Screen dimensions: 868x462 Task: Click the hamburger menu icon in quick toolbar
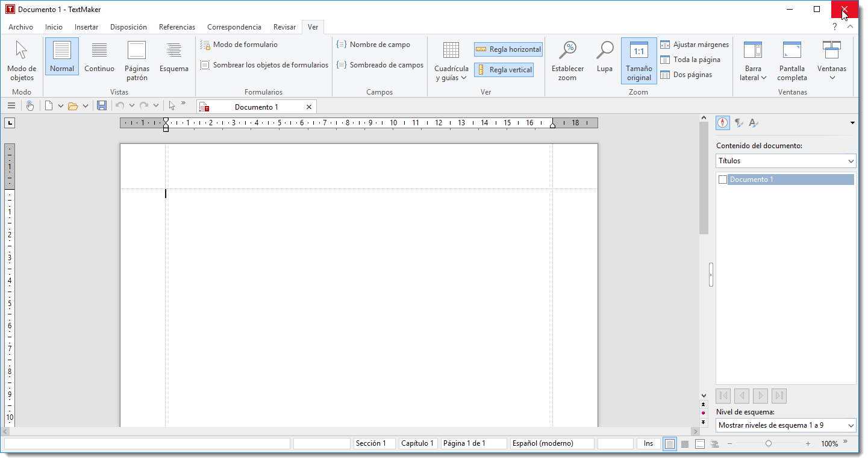tap(11, 106)
